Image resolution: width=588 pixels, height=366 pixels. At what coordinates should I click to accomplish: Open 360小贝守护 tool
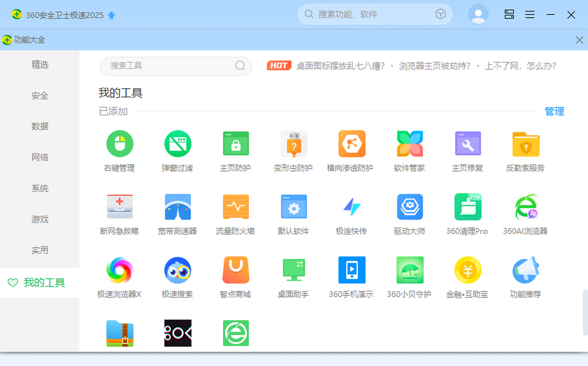[x=410, y=277]
